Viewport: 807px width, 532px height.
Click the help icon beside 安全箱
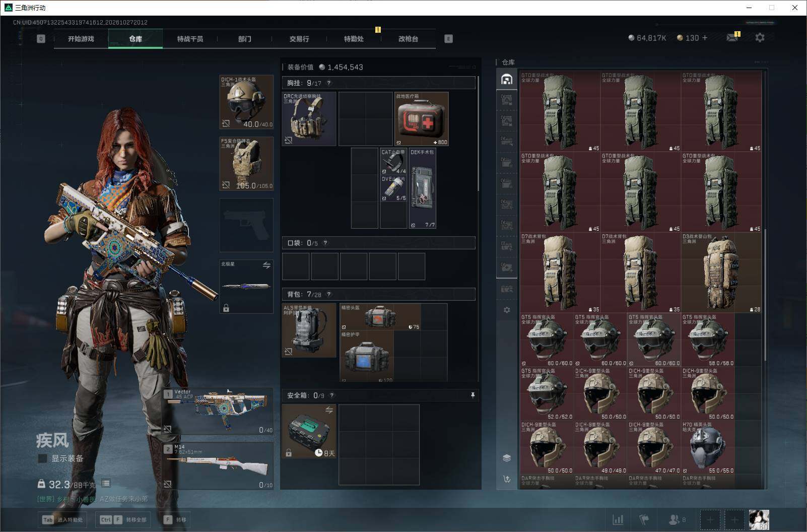[332, 395]
